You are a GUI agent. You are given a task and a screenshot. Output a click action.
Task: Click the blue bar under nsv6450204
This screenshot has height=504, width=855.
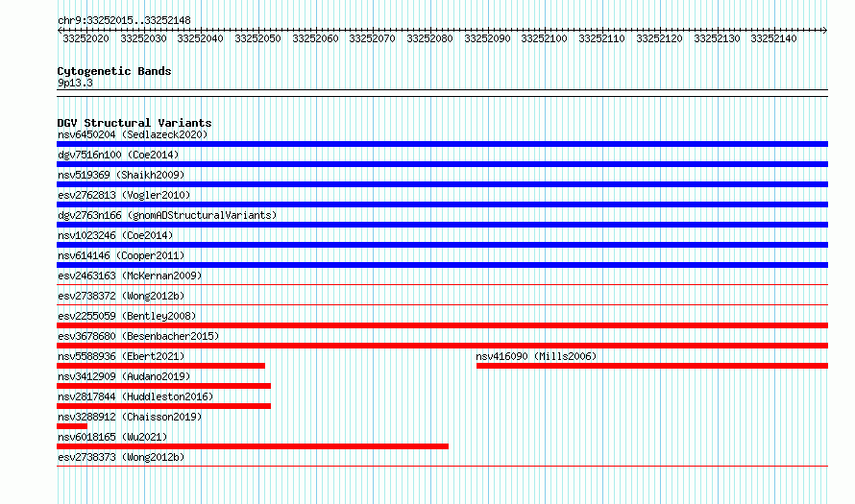[442, 144]
